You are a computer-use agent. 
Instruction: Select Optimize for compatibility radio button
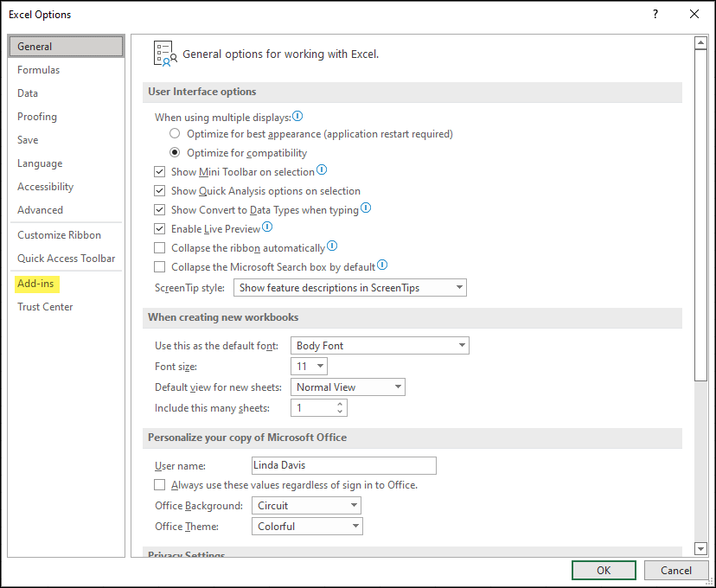click(175, 152)
